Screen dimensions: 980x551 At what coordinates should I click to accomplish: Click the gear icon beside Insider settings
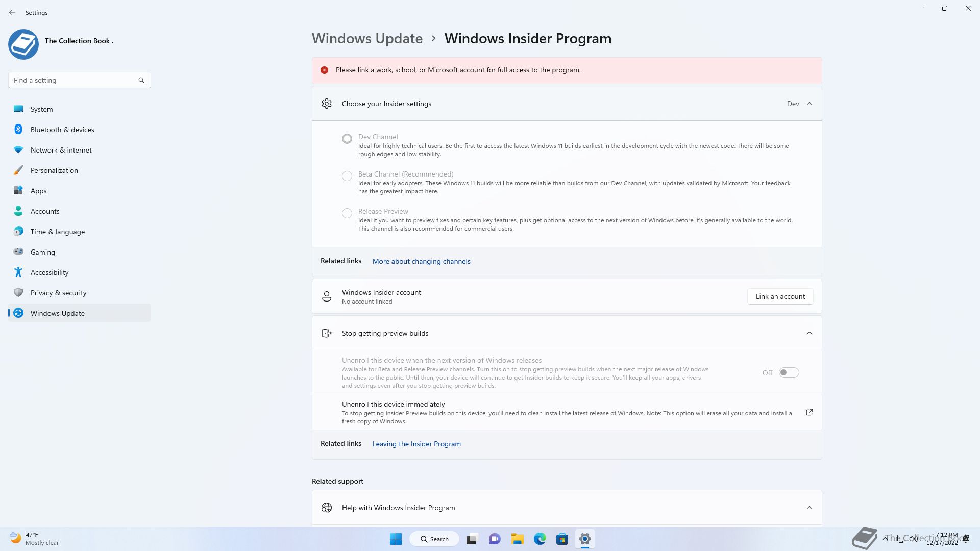[x=327, y=104]
